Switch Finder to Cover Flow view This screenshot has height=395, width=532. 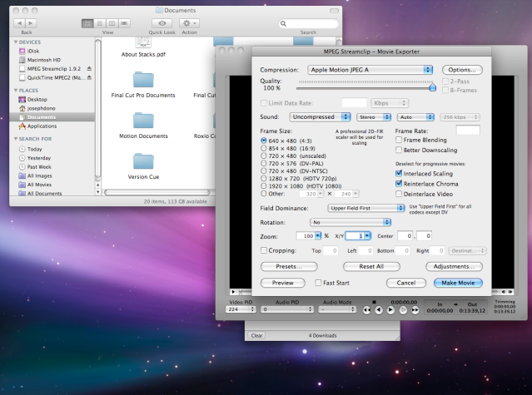tap(124, 23)
